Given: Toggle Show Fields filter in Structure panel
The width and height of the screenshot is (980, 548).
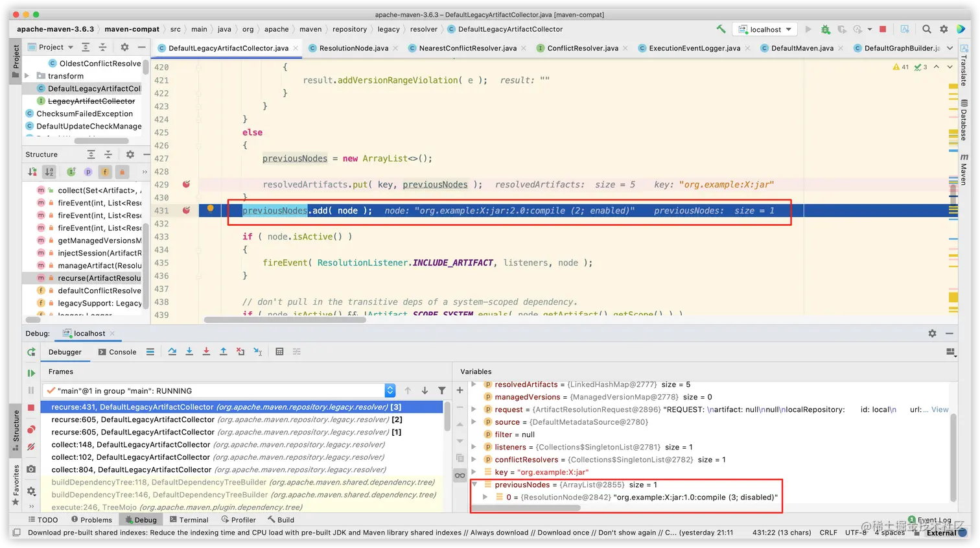Looking at the screenshot, I should click(105, 171).
